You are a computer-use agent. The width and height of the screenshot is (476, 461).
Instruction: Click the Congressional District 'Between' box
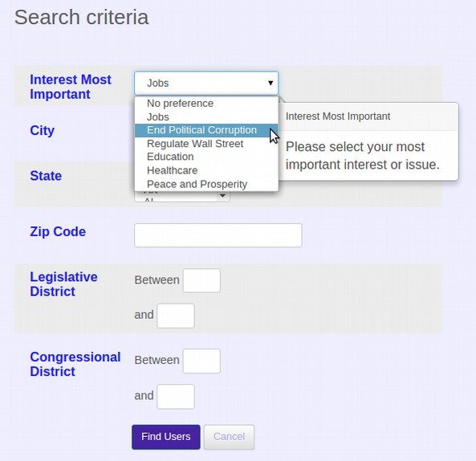click(201, 361)
